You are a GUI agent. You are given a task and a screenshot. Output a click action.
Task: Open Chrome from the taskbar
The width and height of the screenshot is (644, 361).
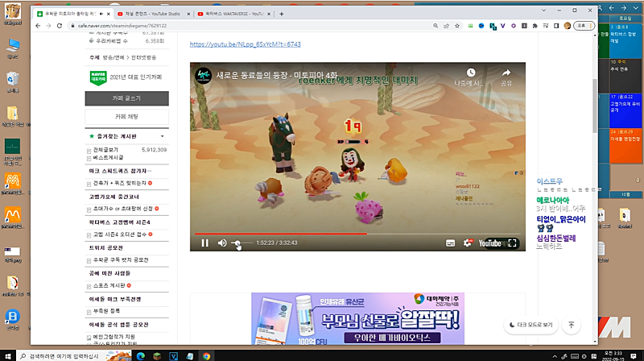click(206, 356)
